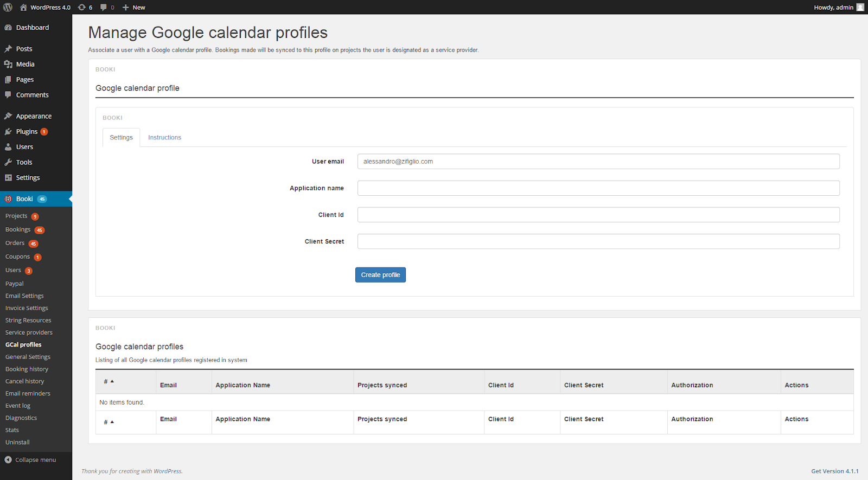Screen dimensions: 868x480
Task: Open Stats submenu
Action: [12, 430]
